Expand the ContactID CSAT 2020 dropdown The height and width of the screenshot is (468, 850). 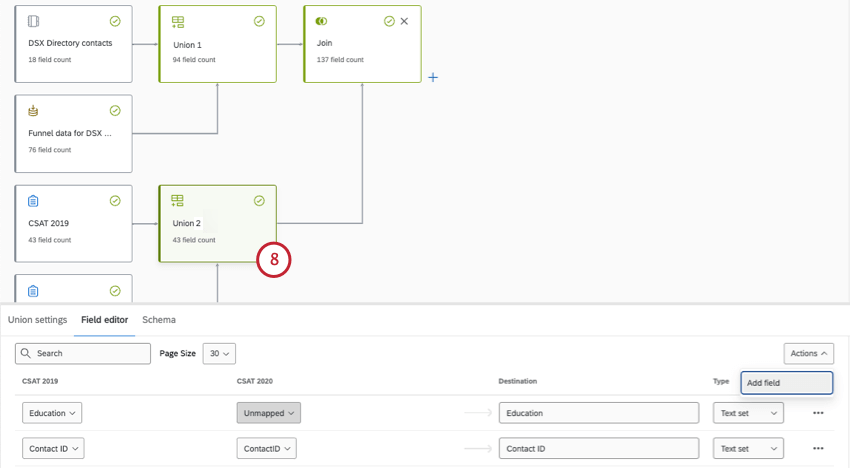point(269,449)
